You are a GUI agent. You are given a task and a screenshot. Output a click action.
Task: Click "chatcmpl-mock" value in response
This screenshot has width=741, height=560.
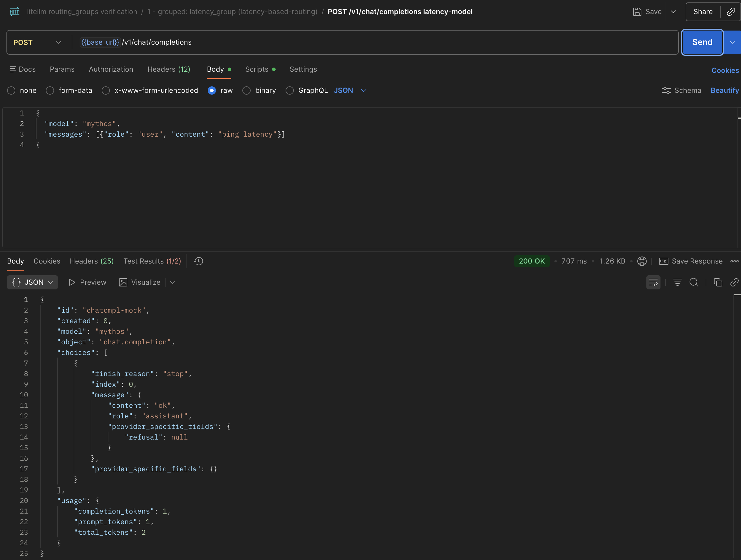[114, 311]
